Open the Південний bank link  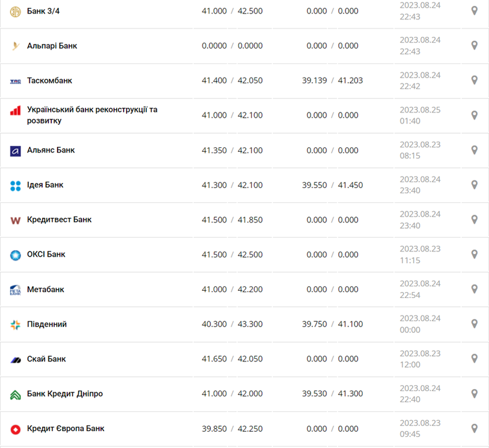[x=47, y=325]
